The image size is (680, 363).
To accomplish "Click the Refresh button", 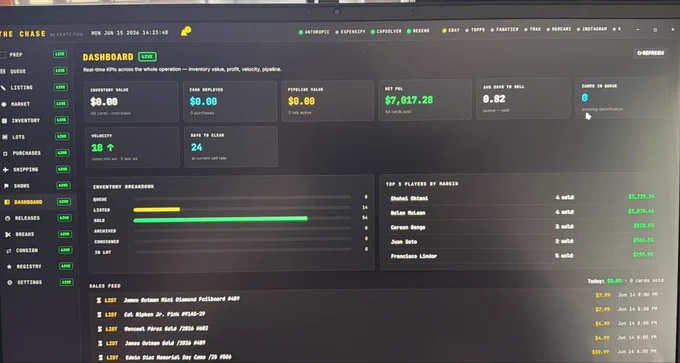I will pos(650,53).
